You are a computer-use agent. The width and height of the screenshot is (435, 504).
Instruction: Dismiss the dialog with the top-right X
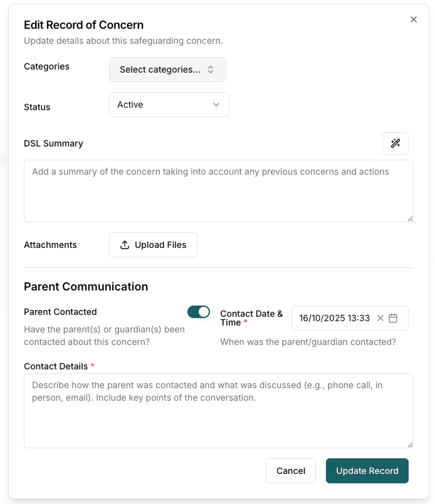pyautogui.click(x=414, y=19)
